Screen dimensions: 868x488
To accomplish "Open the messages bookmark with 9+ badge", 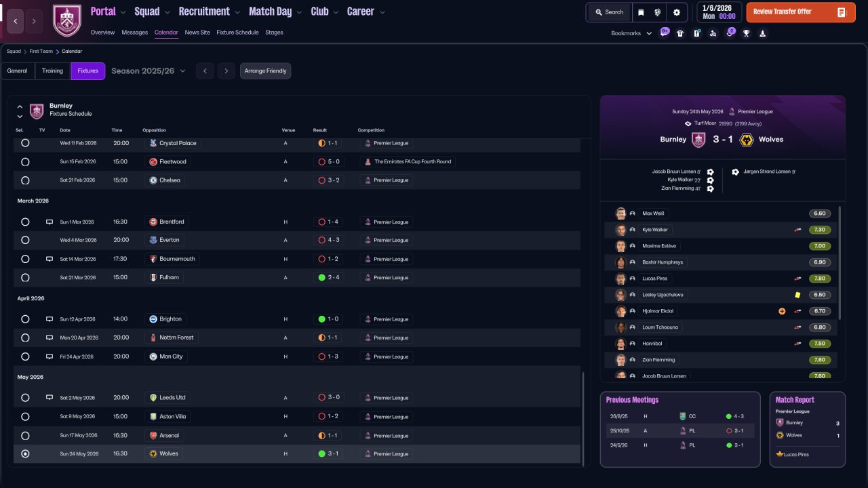I will [x=664, y=33].
